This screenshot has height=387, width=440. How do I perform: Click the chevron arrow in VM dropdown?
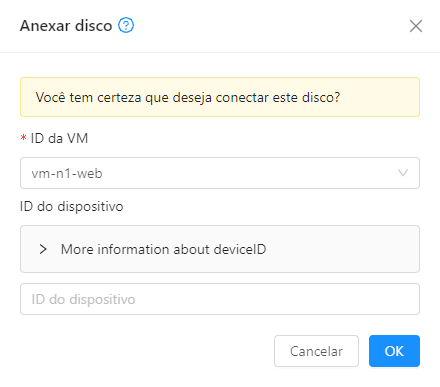click(403, 173)
